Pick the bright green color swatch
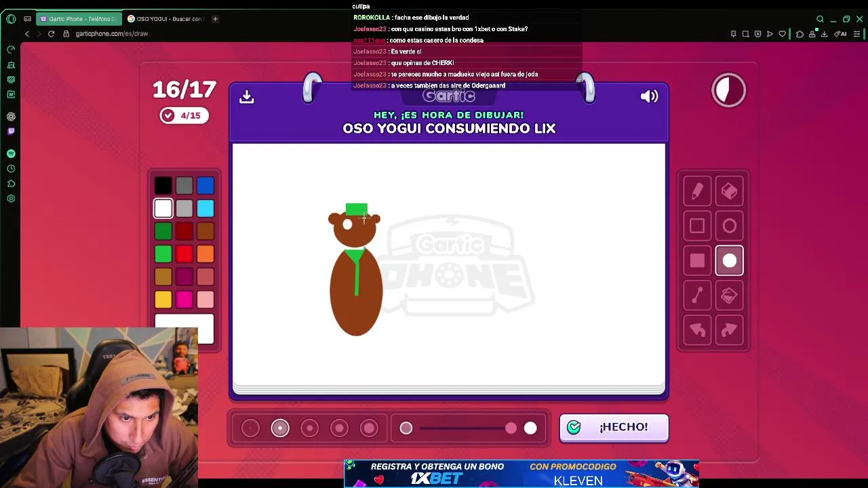 (x=163, y=254)
